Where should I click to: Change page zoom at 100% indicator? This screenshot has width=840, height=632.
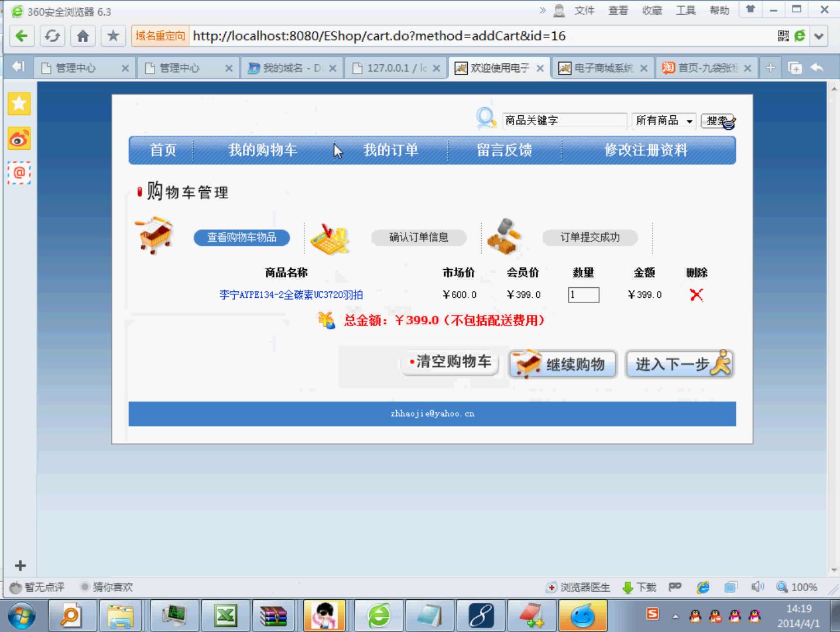pos(797,587)
